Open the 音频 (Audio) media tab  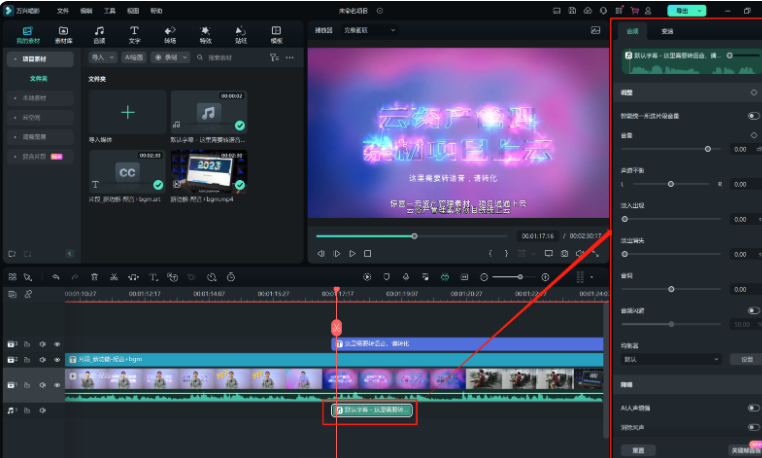[x=99, y=35]
